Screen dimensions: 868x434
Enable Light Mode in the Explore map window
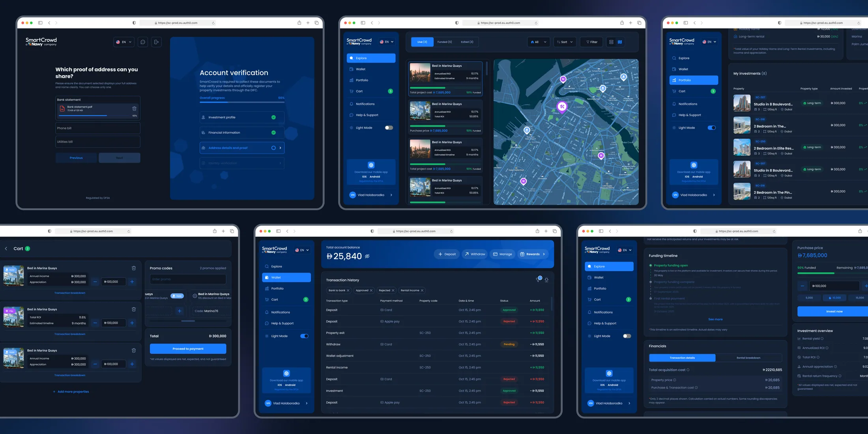click(x=389, y=128)
